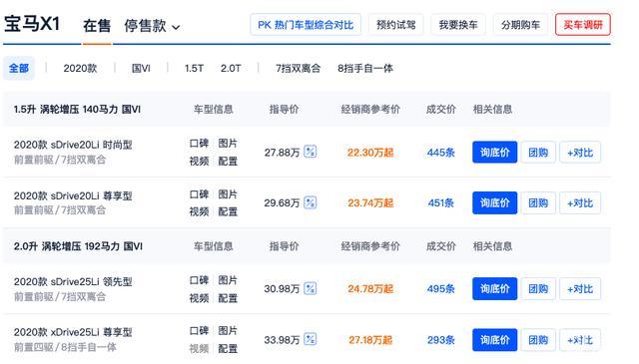Open 视频 for sDrive20Li 尊享型
The image size is (639, 364).
199,211
